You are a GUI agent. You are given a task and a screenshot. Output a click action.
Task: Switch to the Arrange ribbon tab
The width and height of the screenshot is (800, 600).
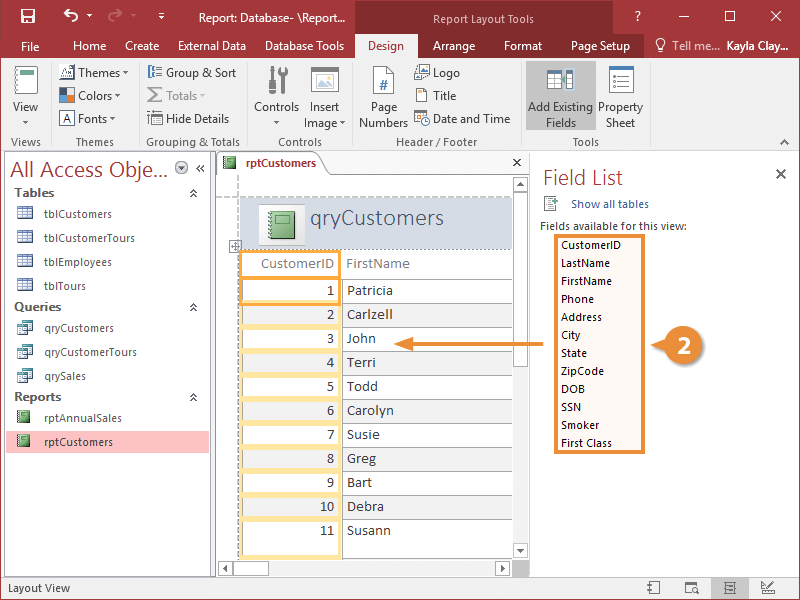[x=453, y=46]
